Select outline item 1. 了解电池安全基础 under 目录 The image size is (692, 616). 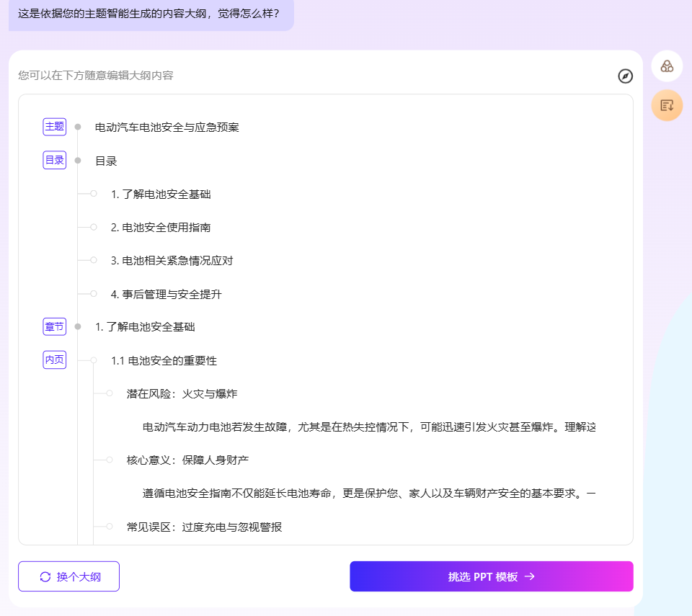tap(161, 194)
